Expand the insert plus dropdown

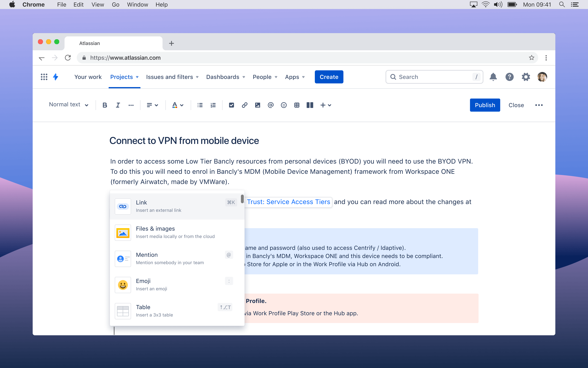pyautogui.click(x=326, y=105)
